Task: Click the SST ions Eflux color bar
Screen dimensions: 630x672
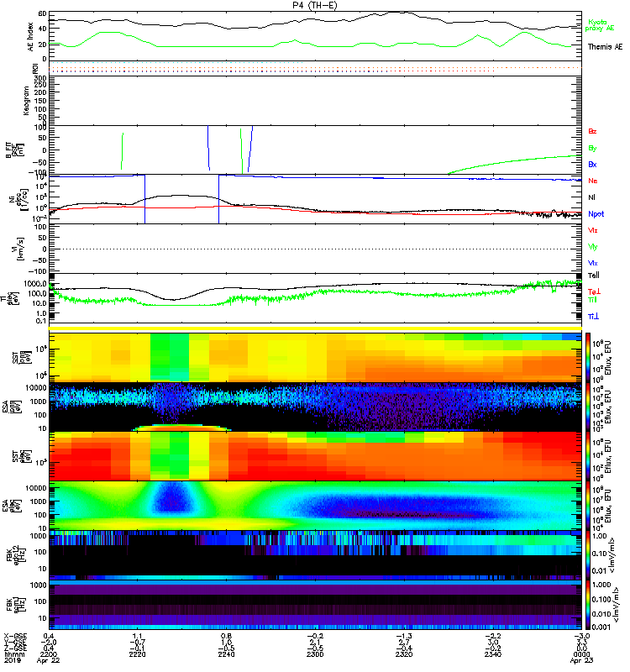Action: click(x=588, y=358)
